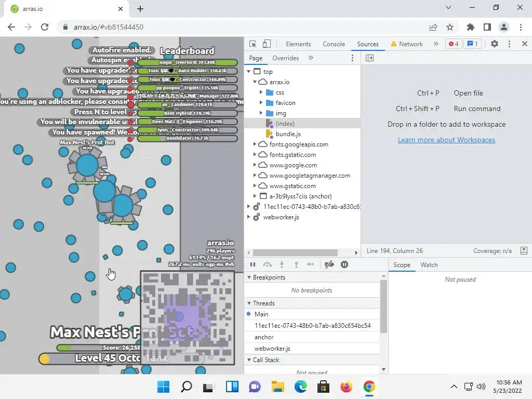
Task: Expand webworker.js worker node
Action: (x=249, y=217)
